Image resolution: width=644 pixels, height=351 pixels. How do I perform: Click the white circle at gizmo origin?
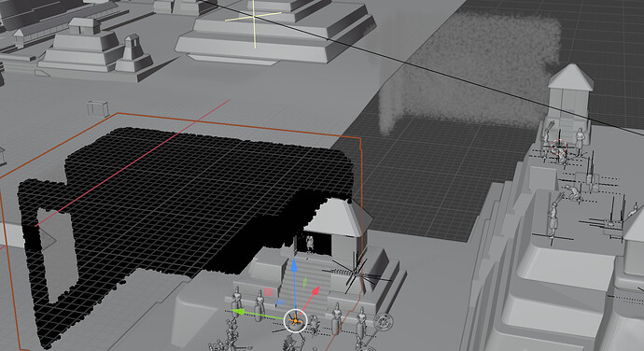pos(295,320)
